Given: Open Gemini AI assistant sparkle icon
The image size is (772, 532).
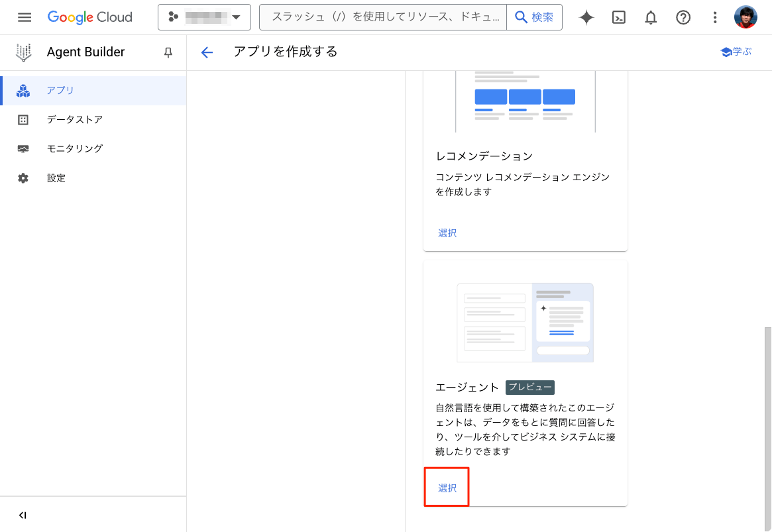Looking at the screenshot, I should tap(586, 18).
